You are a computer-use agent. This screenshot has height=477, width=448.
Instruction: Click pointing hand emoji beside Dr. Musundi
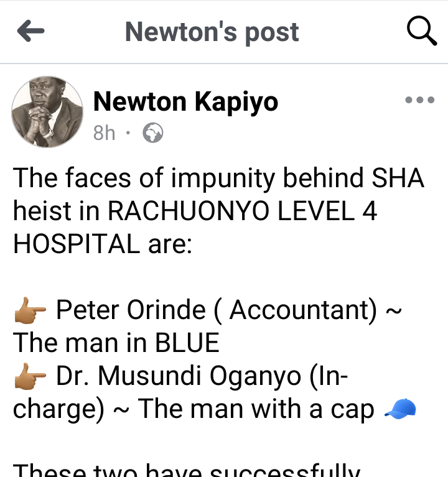(x=30, y=376)
